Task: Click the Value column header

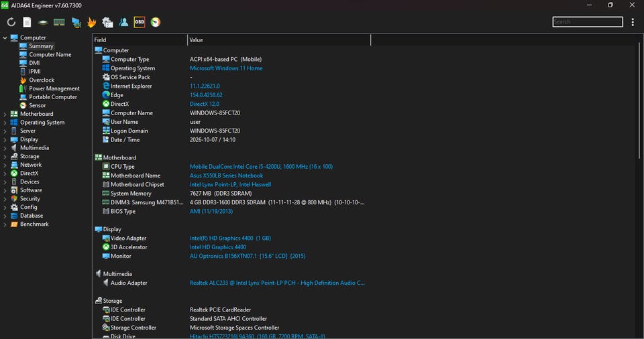Action: click(x=279, y=40)
